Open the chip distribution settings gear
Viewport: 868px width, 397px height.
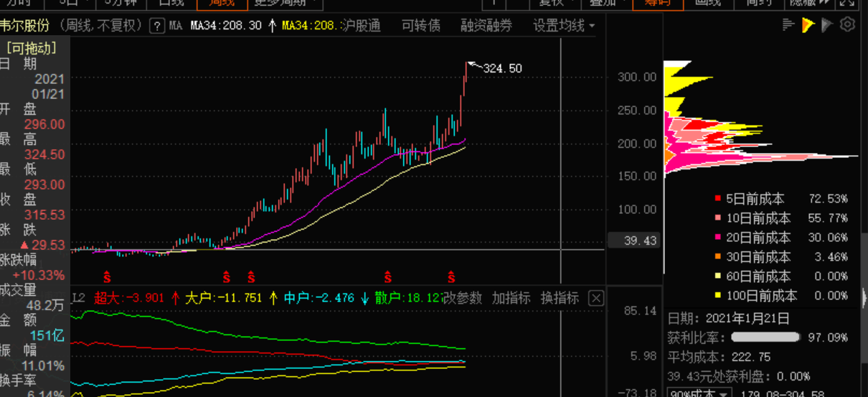(x=847, y=26)
